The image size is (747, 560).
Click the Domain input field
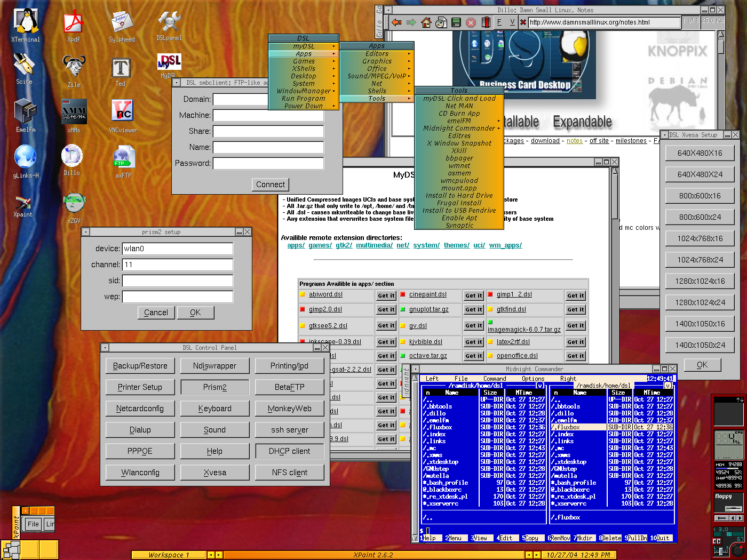pyautogui.click(x=268, y=99)
